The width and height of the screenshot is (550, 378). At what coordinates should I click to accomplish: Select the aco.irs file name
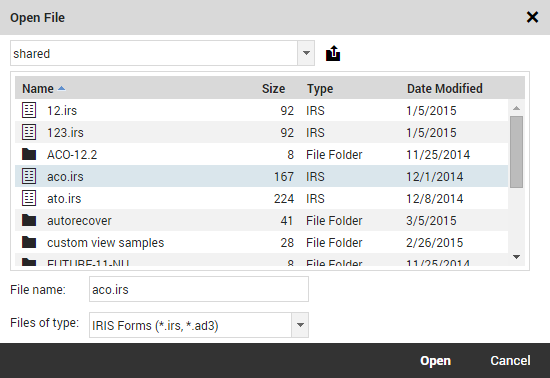66,176
